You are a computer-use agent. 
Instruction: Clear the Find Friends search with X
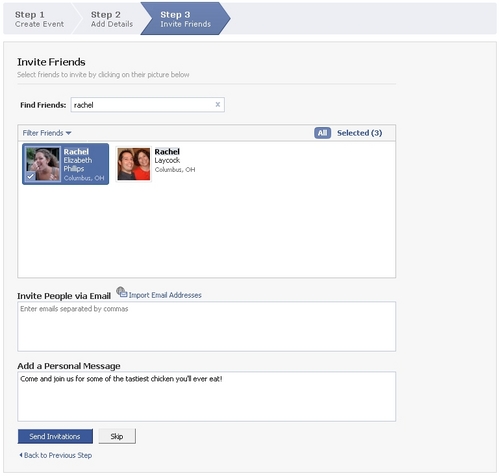[x=218, y=105]
